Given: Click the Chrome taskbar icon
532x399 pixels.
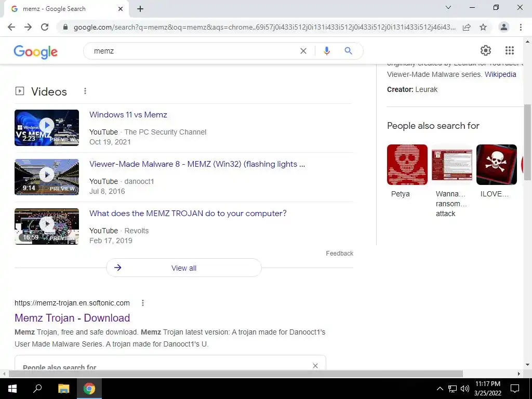Looking at the screenshot, I should click(x=89, y=389).
